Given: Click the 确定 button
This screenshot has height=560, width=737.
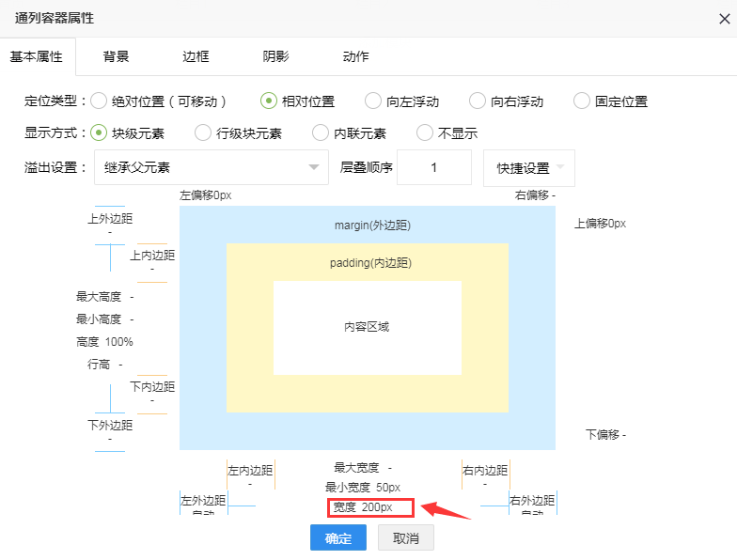Looking at the screenshot, I should [x=337, y=538].
